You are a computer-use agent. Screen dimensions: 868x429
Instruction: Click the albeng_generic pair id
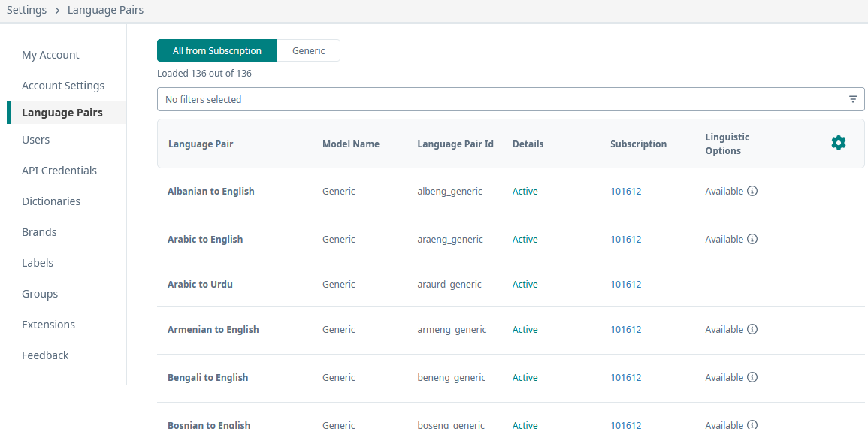pyautogui.click(x=449, y=191)
